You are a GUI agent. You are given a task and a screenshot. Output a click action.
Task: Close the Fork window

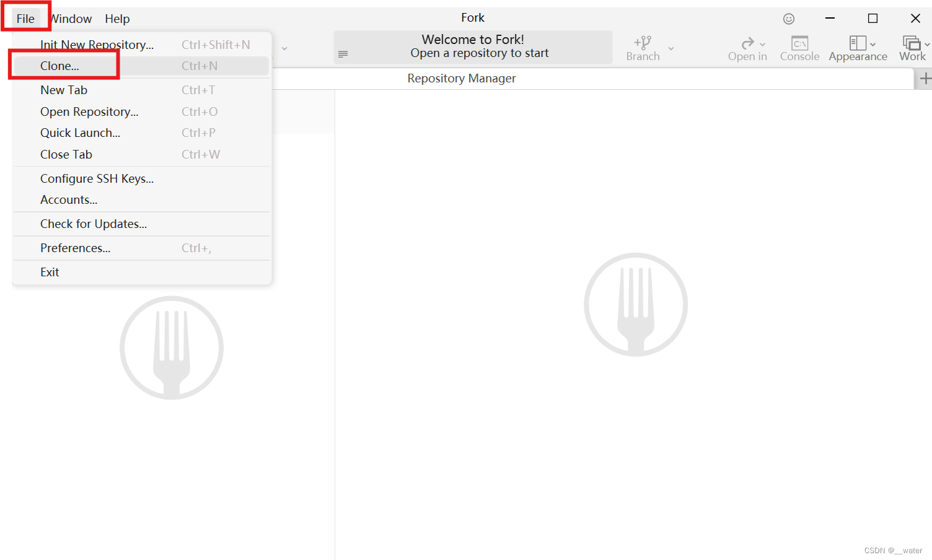click(x=915, y=19)
